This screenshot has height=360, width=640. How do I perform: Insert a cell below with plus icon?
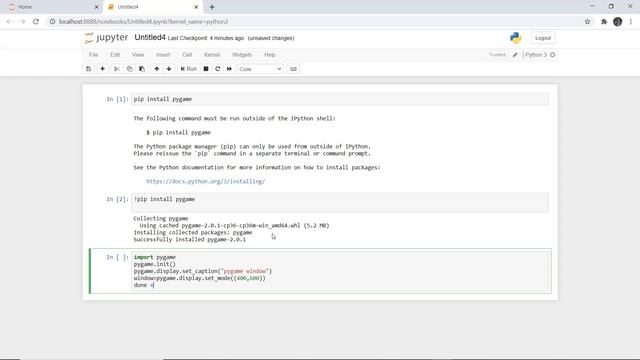click(102, 69)
